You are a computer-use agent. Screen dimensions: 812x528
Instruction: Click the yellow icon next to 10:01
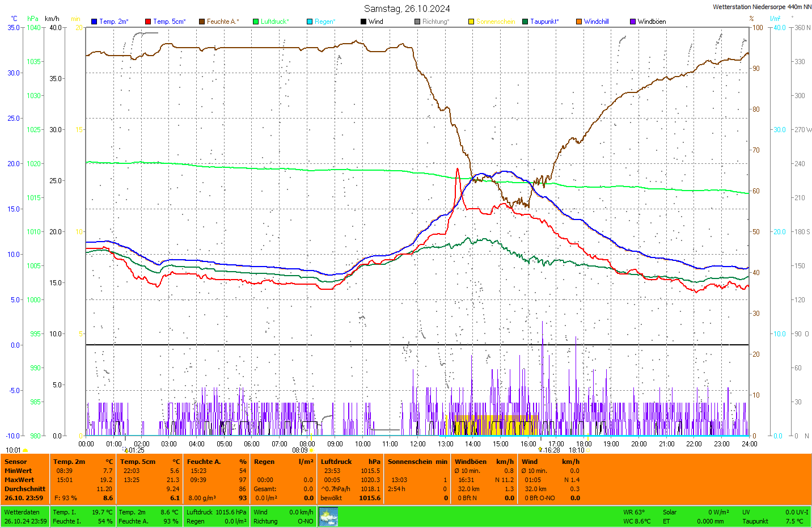25,450
